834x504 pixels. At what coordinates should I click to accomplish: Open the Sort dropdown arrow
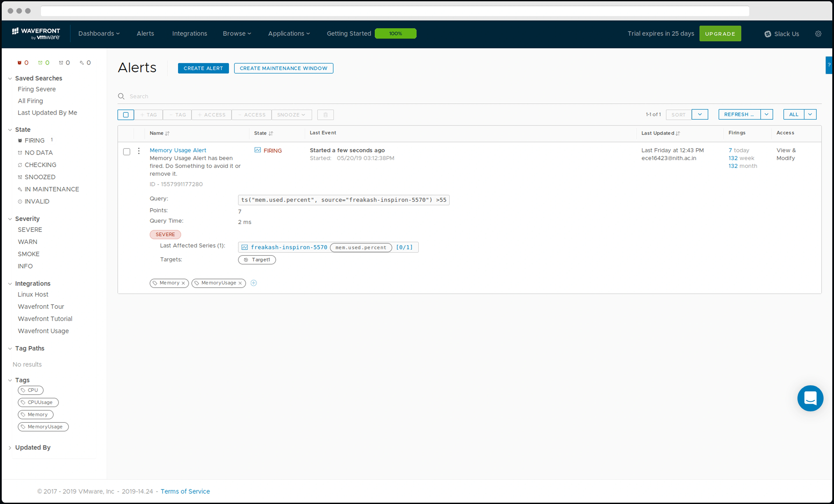700,114
